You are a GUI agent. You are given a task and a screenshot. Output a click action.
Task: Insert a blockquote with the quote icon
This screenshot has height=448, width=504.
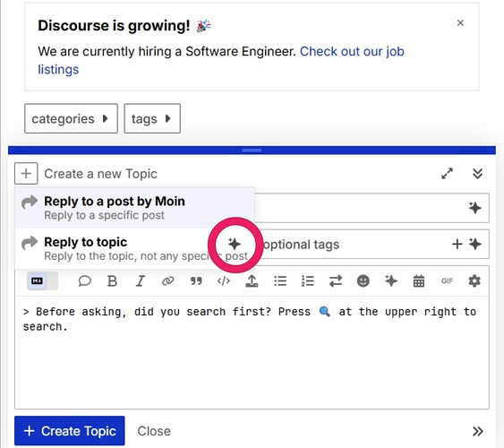point(196,281)
